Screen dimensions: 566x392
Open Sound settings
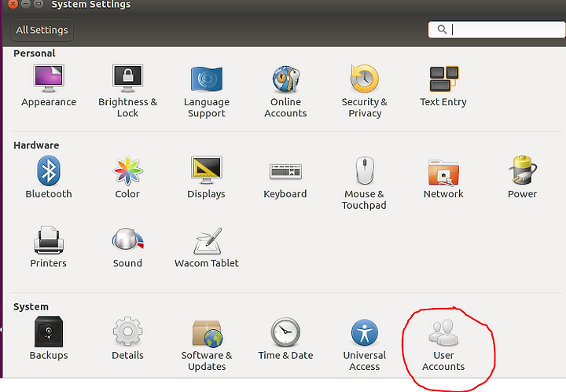point(127,247)
